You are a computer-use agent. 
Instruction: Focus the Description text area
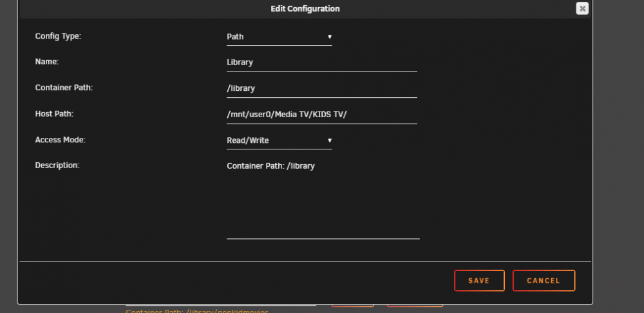click(x=323, y=199)
